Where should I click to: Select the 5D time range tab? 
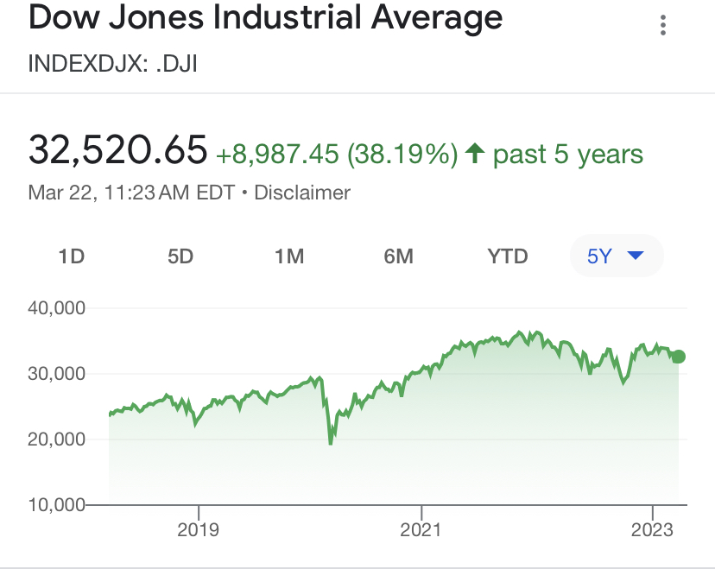[180, 256]
